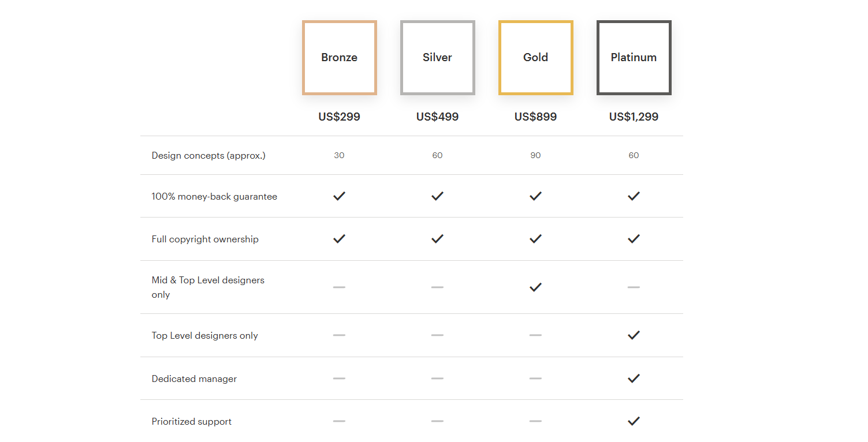This screenshot has width=868, height=442.
Task: Click the Silver dash for Top Level designers
Action: pyautogui.click(x=437, y=335)
